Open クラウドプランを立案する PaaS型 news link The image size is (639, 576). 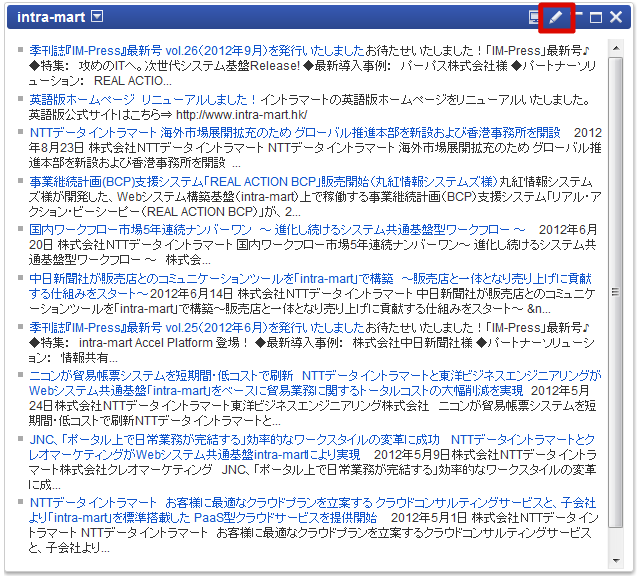[313, 510]
